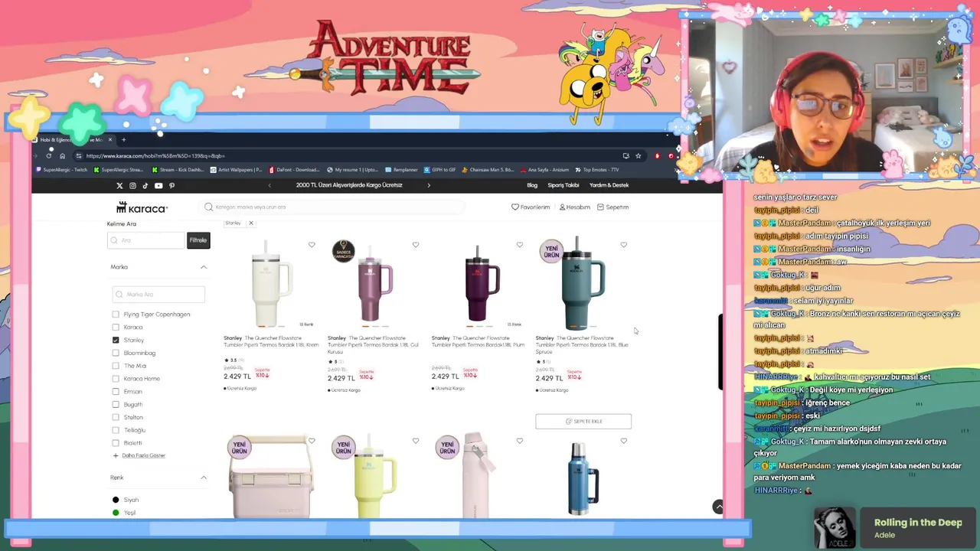Image resolution: width=980 pixels, height=551 pixels.
Task: Remove the Stanley filter tag
Action: coord(250,223)
